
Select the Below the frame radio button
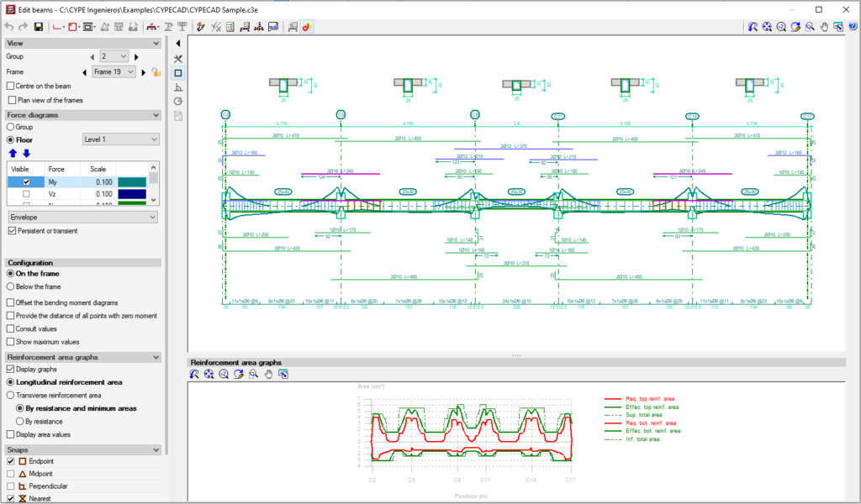[x=11, y=286]
